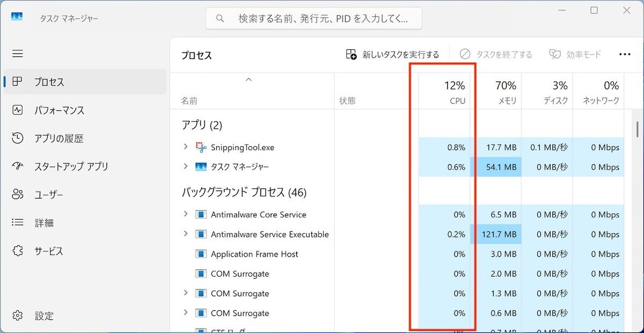This screenshot has height=333, width=644.
Task: Open the サービス page
Action: point(85,251)
